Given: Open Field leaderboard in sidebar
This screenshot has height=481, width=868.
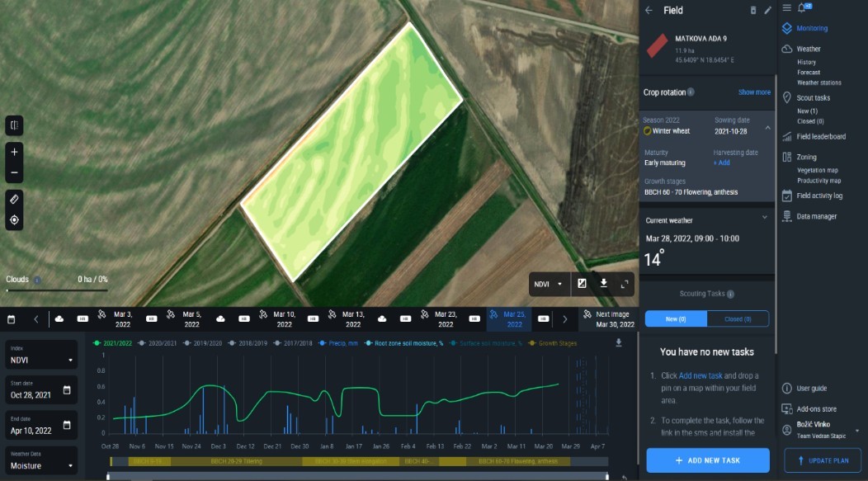Looking at the screenshot, I should pos(820,137).
